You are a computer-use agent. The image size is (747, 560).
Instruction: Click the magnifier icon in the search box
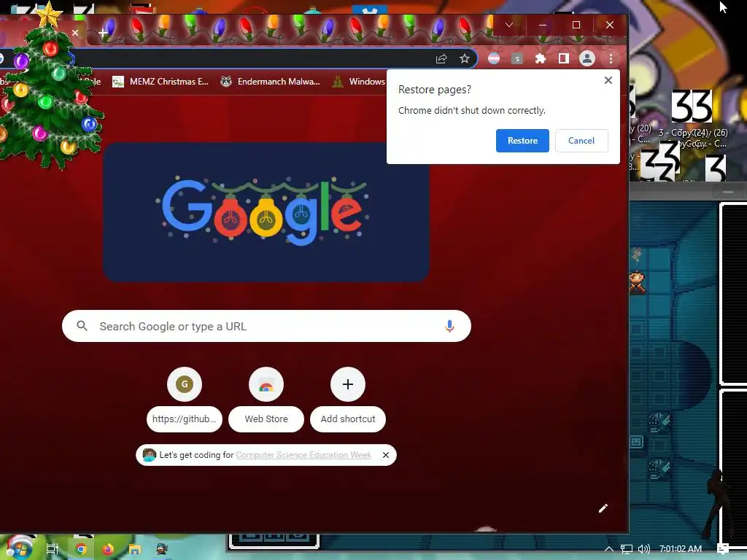[82, 326]
